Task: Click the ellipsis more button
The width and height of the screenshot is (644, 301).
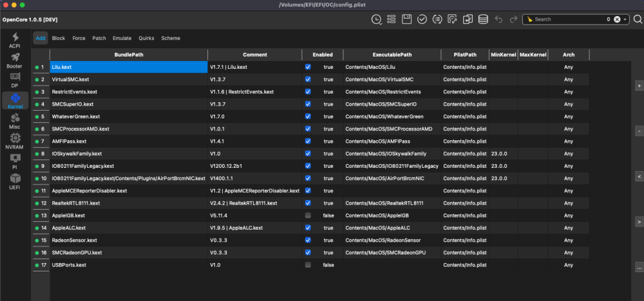Action: [x=639, y=268]
